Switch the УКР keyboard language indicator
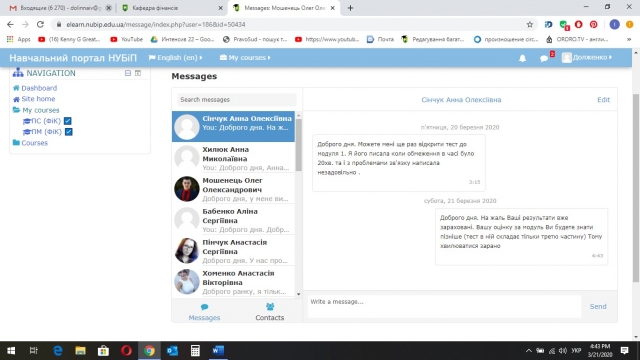This screenshot has width=640, height=360. click(x=576, y=351)
